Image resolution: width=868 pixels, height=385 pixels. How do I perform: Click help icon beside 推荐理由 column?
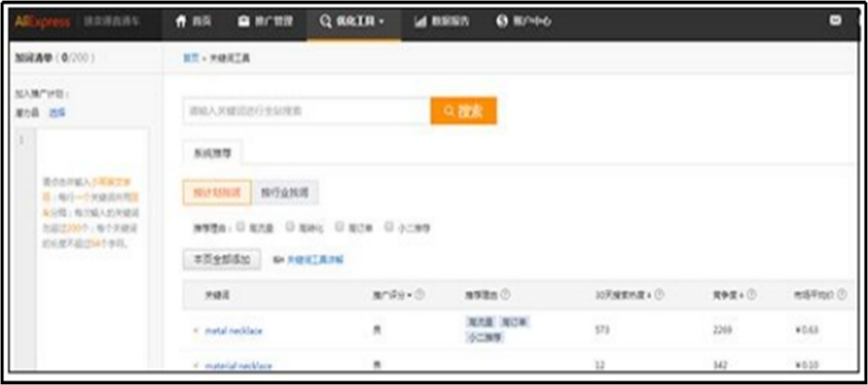[x=505, y=295]
